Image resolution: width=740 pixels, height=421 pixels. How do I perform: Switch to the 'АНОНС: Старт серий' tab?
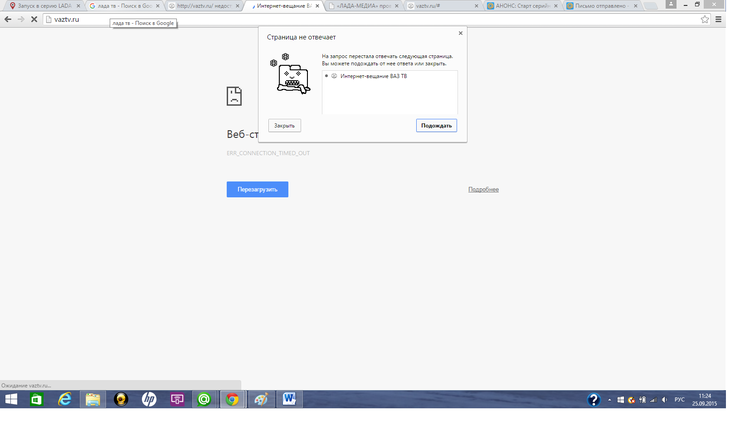coord(521,6)
